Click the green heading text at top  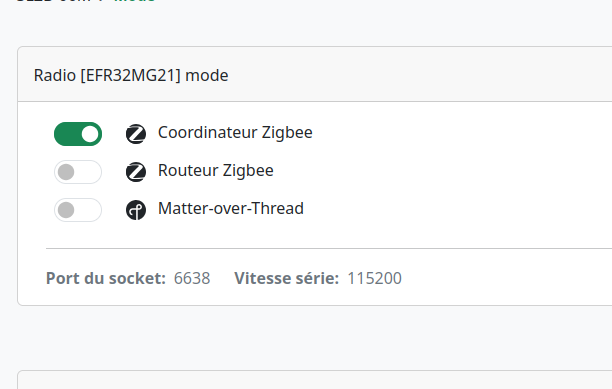135,1
